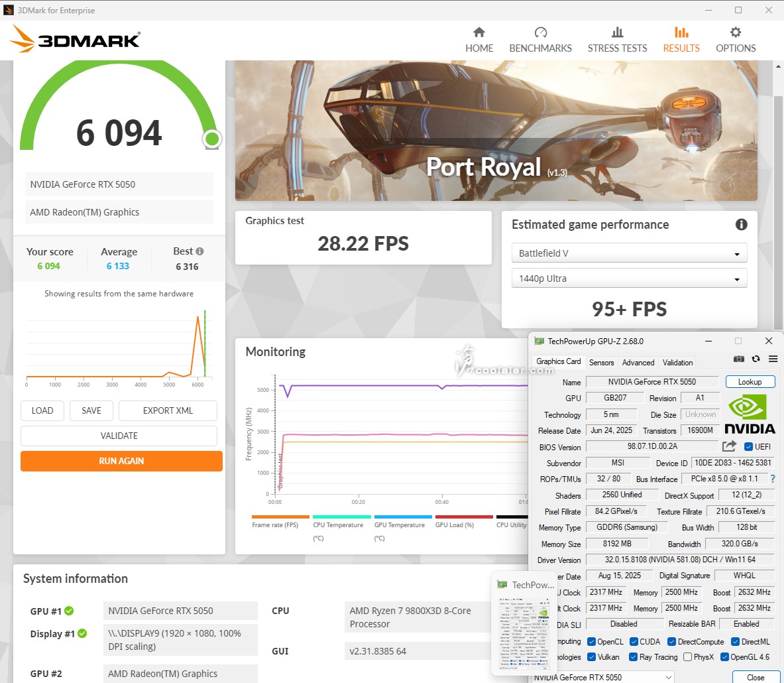Click the VALIDATE button

pos(119,436)
